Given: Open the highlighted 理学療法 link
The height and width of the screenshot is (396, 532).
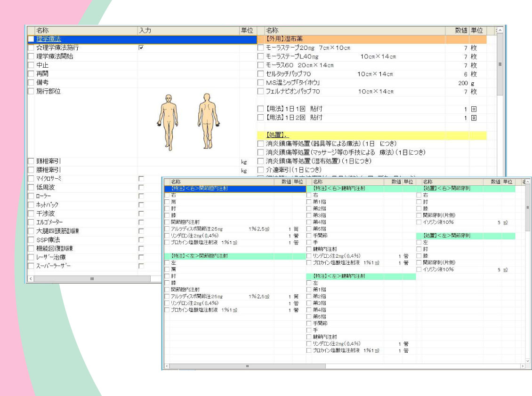Looking at the screenshot, I should click(49, 39).
